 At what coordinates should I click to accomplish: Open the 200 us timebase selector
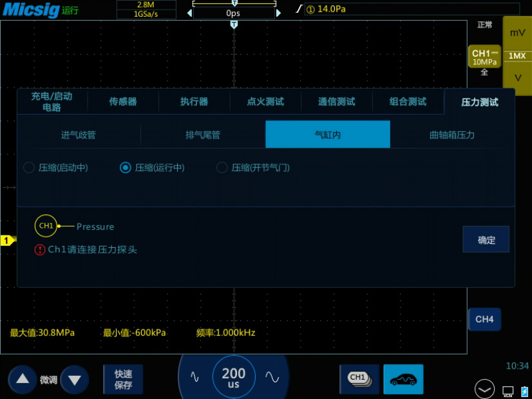click(234, 377)
